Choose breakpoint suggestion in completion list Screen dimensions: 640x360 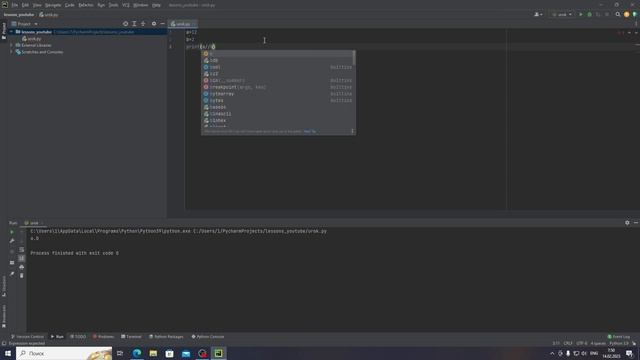278,87
